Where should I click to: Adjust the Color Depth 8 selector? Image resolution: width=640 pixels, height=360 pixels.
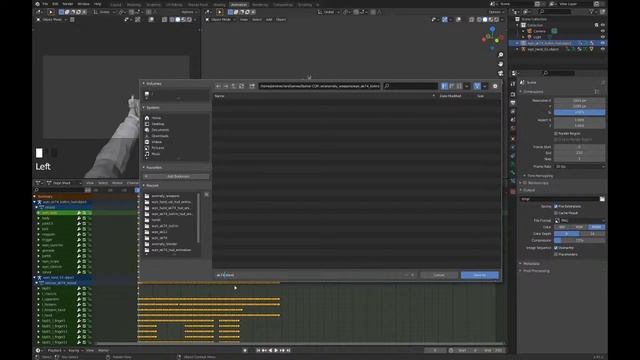tap(567, 234)
